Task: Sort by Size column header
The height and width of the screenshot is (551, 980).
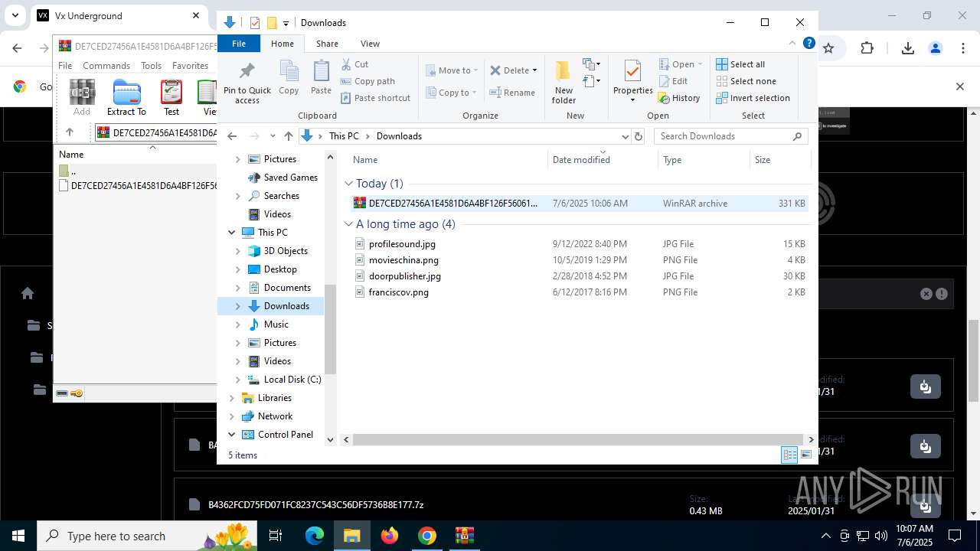Action: click(x=779, y=160)
